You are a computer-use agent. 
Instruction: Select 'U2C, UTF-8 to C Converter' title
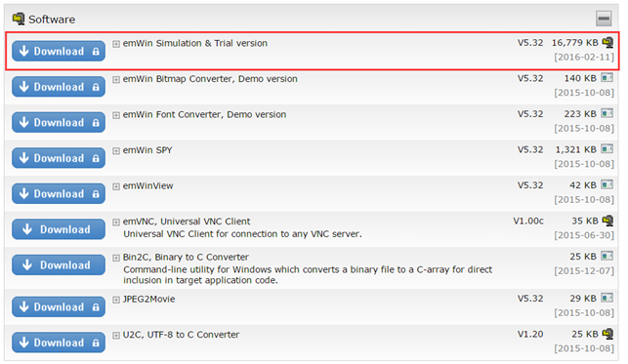click(181, 335)
